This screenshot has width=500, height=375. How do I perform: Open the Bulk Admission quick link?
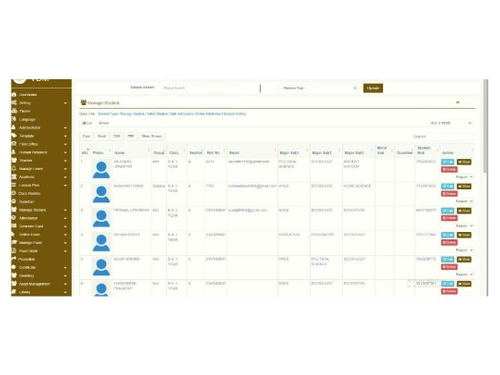[x=181, y=114]
